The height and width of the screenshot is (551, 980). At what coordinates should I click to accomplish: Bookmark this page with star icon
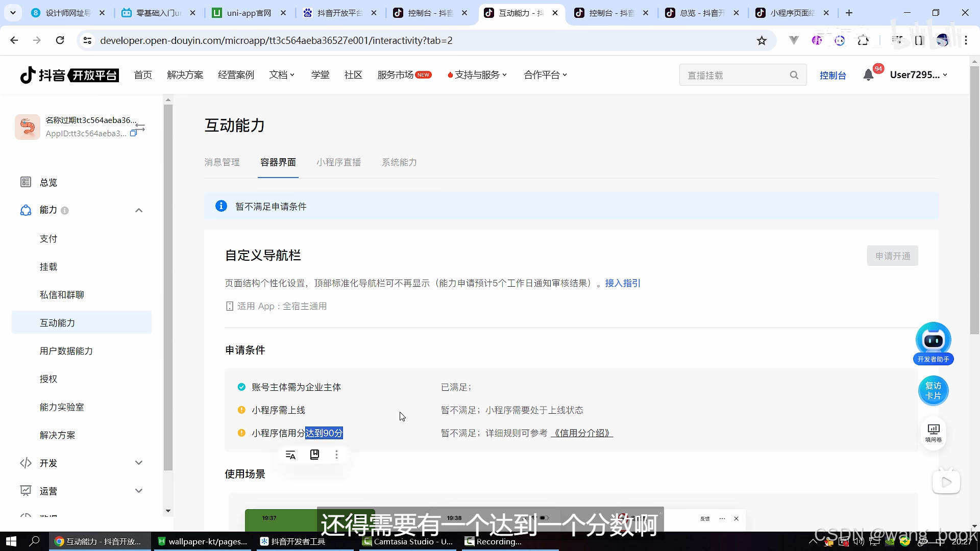point(762,40)
